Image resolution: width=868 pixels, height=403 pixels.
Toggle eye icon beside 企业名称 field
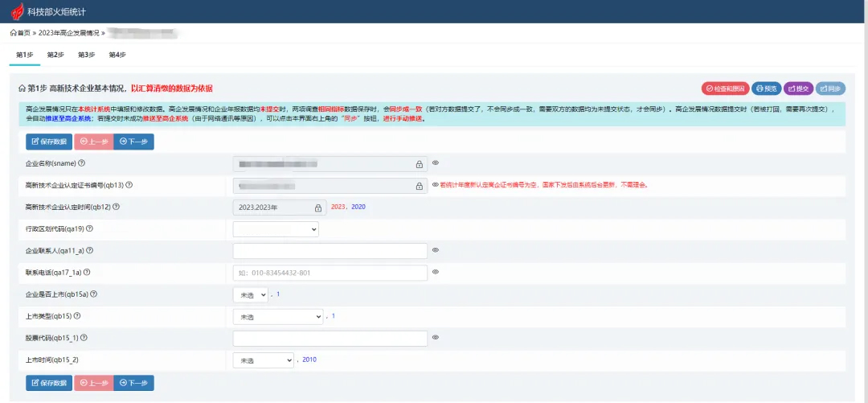(x=436, y=163)
